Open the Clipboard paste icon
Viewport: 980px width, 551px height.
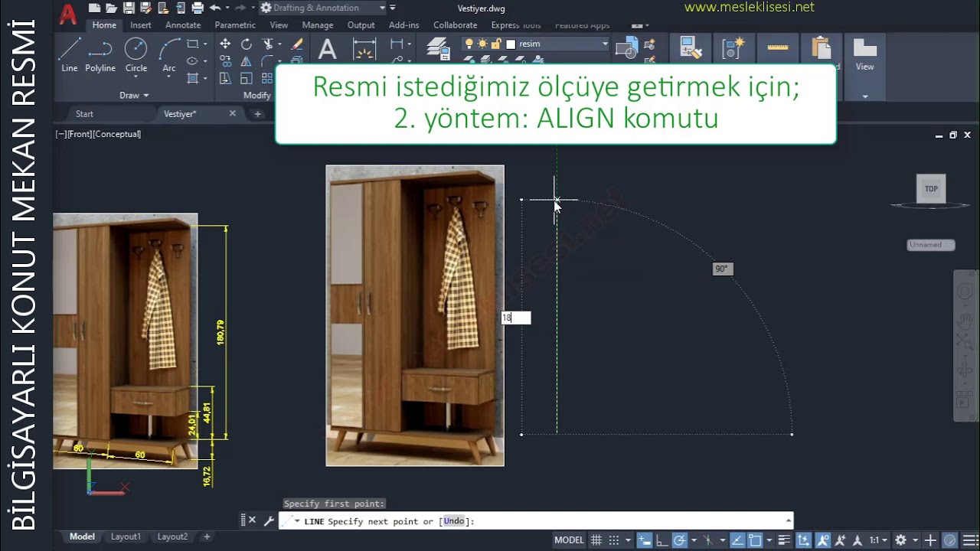[x=821, y=48]
